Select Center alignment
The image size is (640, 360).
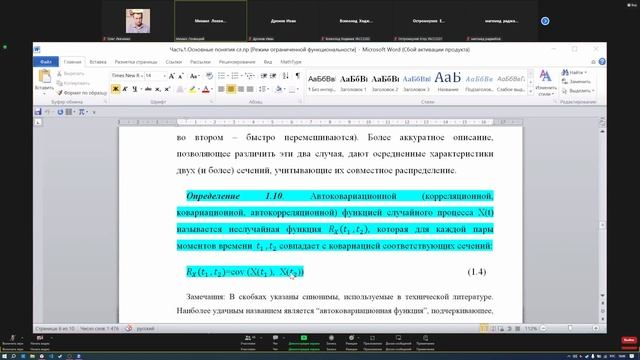[x=231, y=89]
